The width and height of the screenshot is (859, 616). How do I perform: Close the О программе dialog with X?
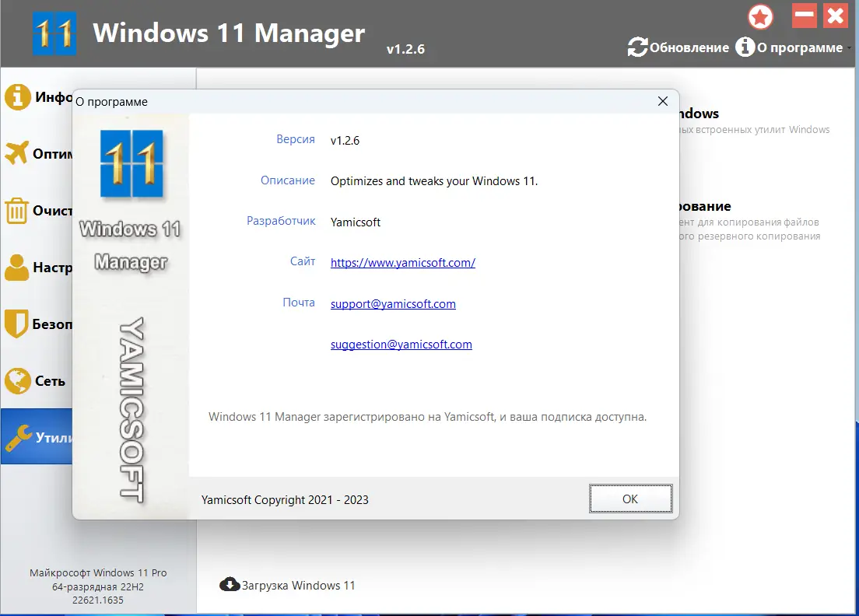coord(662,101)
